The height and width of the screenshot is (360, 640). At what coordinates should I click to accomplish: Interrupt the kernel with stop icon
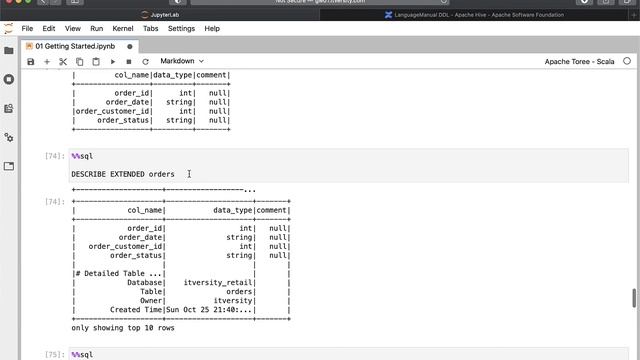(x=129, y=62)
